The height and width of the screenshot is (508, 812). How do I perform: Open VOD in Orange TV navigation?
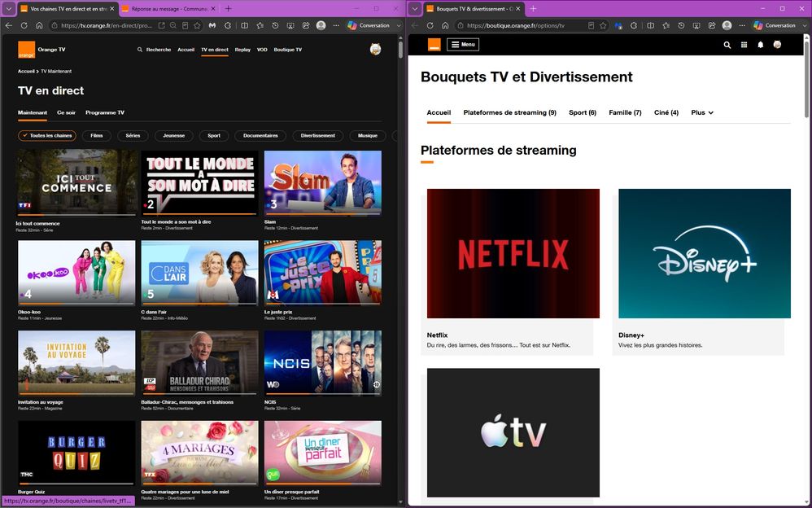[x=262, y=50]
